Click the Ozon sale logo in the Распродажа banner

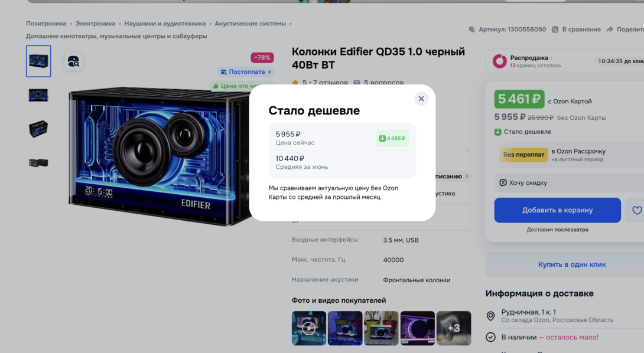click(x=499, y=61)
